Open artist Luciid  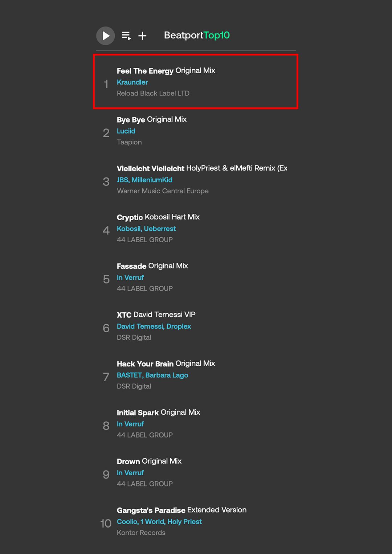point(126,131)
